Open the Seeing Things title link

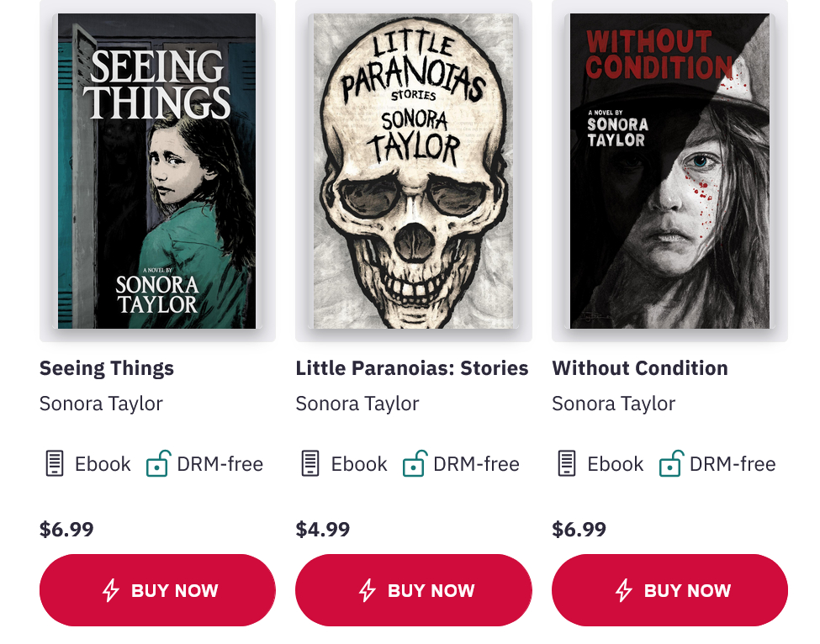[107, 368]
